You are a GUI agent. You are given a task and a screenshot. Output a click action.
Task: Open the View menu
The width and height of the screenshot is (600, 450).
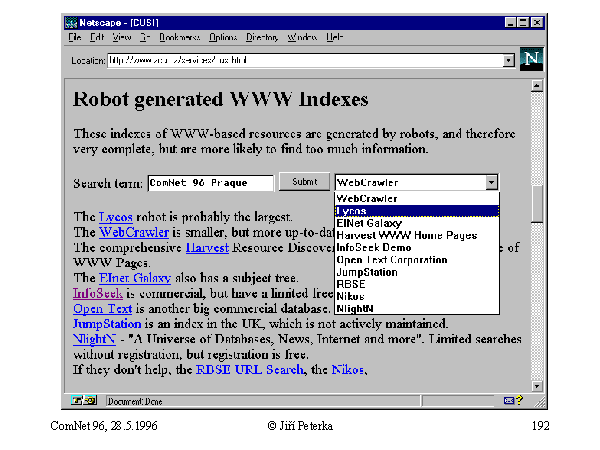click(x=122, y=37)
